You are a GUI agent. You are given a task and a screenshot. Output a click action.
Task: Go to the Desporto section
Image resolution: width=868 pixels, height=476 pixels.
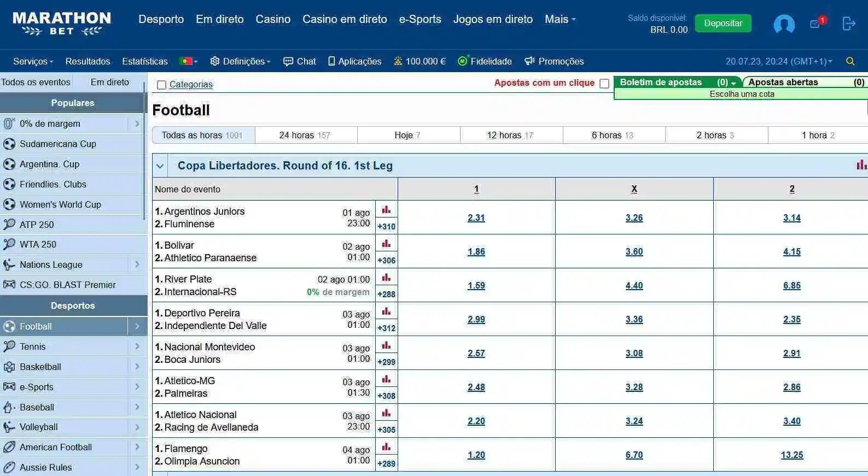click(161, 19)
